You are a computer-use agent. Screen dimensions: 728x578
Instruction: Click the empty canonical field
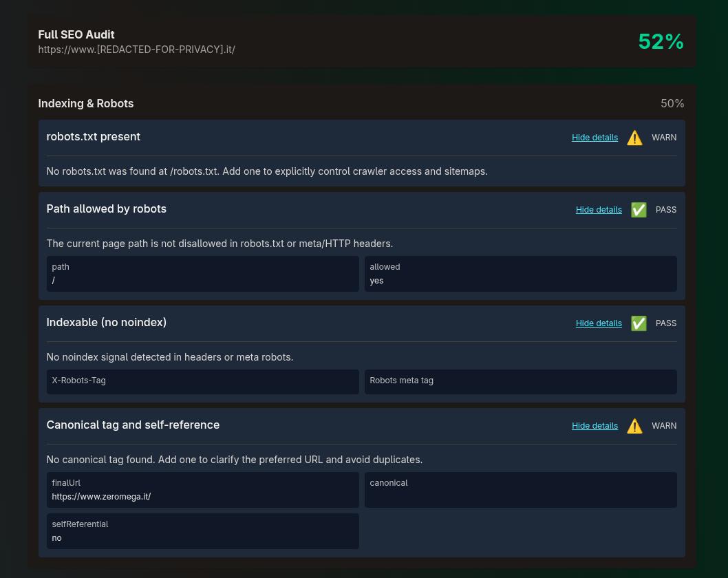pos(520,490)
